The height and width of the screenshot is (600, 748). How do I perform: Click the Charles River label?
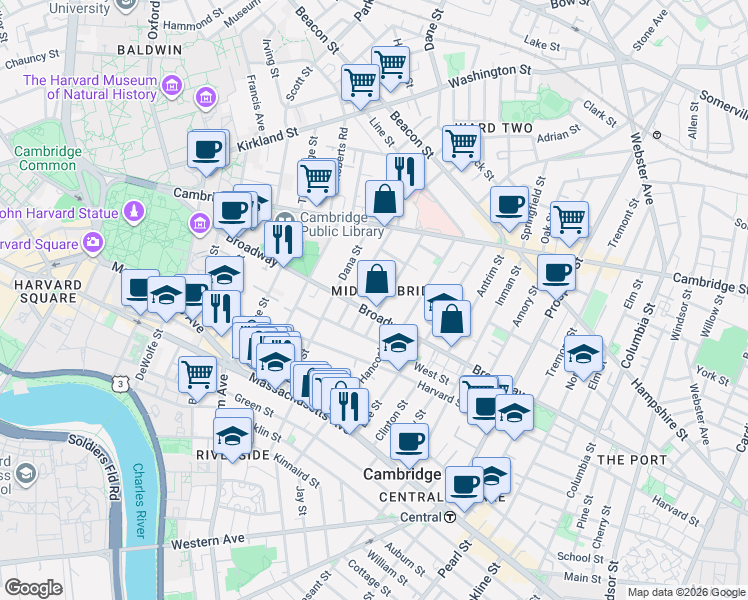click(x=139, y=500)
